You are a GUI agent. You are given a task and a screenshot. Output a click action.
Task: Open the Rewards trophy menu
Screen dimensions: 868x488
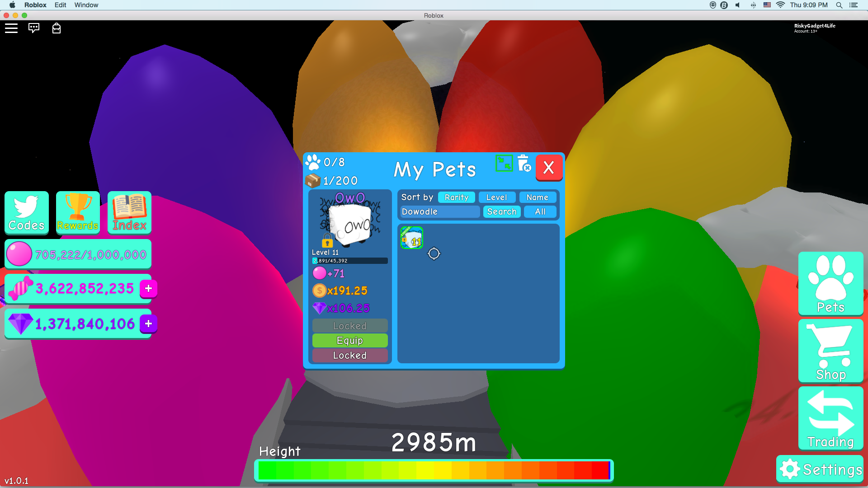[78, 212]
